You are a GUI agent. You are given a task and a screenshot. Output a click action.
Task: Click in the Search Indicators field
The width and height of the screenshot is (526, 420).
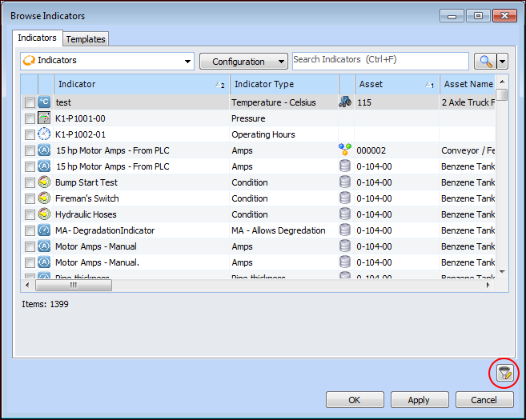pyautogui.click(x=380, y=61)
